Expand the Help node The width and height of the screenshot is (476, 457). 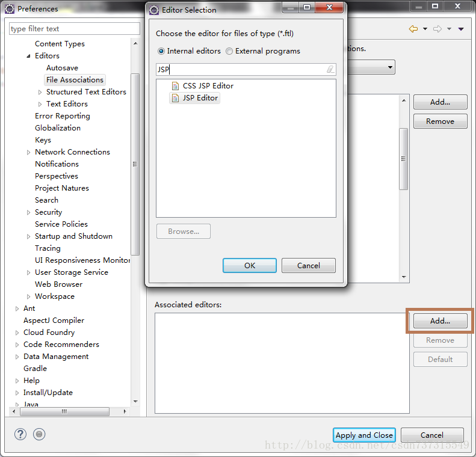17,381
